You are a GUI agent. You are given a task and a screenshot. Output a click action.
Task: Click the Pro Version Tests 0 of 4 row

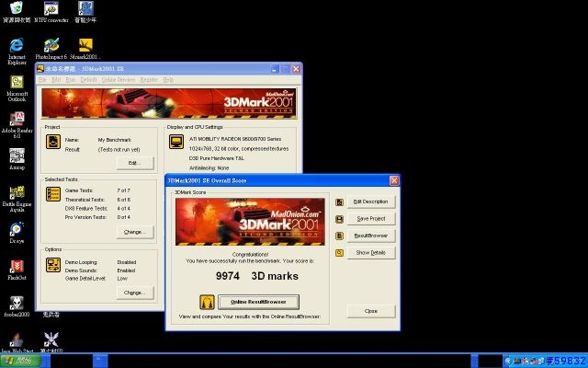(x=98, y=217)
